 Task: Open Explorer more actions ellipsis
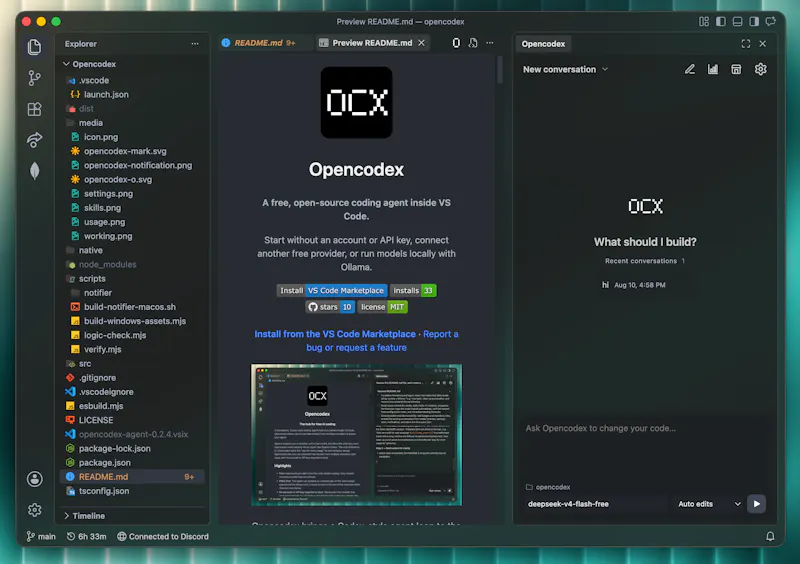(x=195, y=44)
